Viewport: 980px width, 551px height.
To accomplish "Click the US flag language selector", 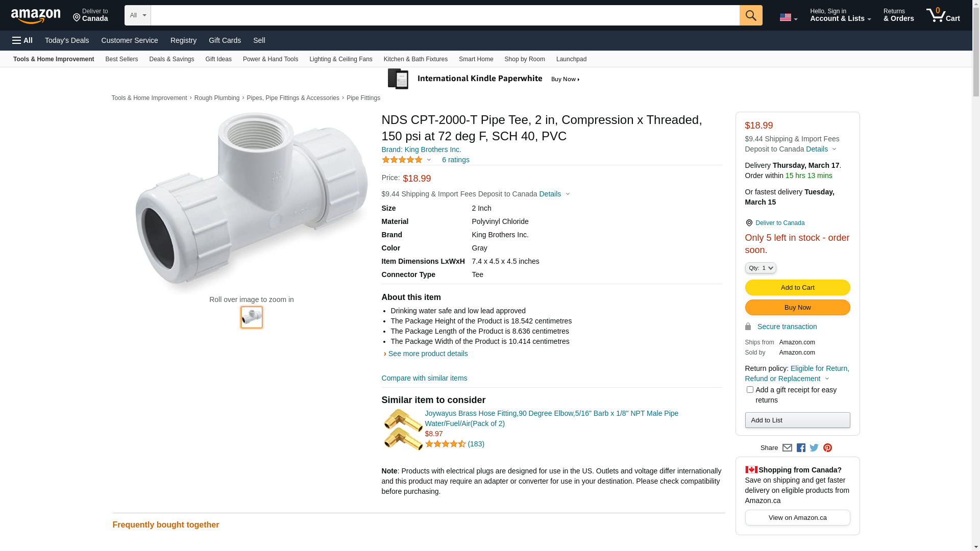I will click(788, 17).
